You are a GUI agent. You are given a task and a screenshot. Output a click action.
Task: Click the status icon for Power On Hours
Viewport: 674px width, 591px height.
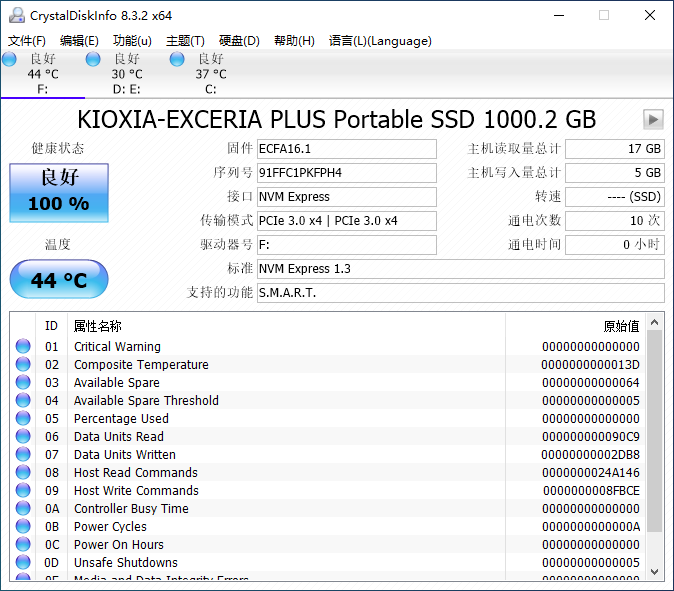(x=23, y=545)
